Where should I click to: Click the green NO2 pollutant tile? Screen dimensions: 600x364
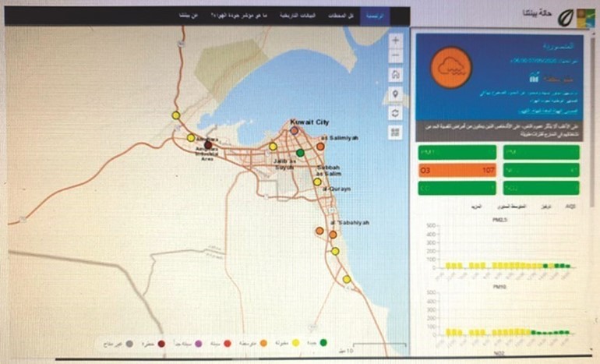[x=541, y=171]
